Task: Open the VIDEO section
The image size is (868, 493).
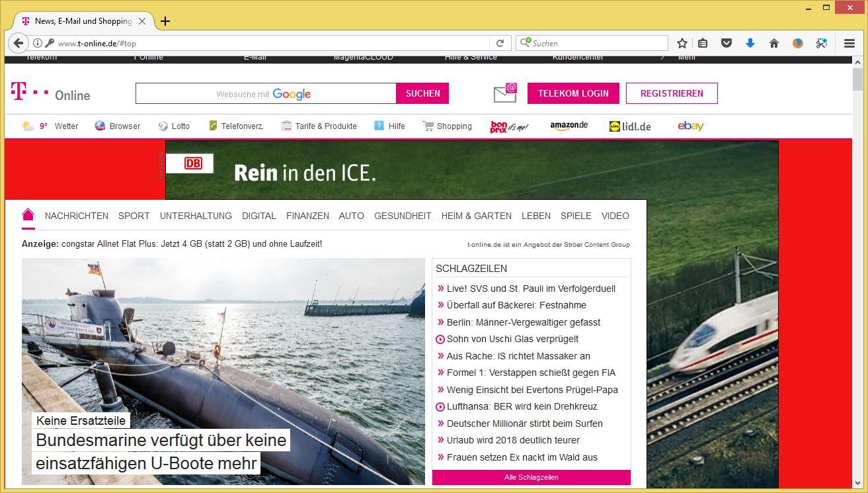Action: click(615, 216)
